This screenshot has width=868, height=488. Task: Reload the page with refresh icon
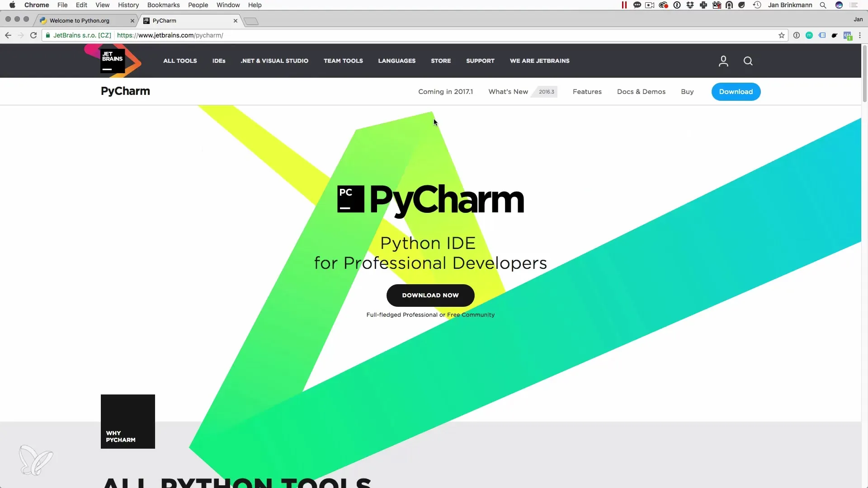(x=33, y=35)
